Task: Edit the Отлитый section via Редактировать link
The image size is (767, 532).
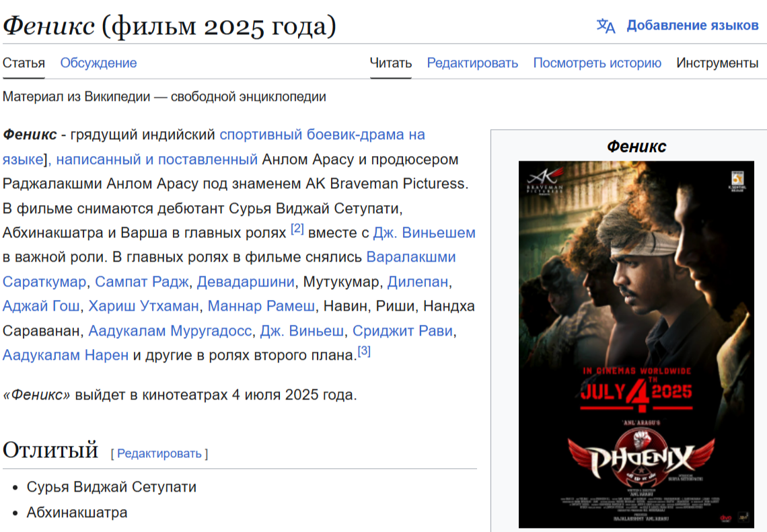Action: 159,454
